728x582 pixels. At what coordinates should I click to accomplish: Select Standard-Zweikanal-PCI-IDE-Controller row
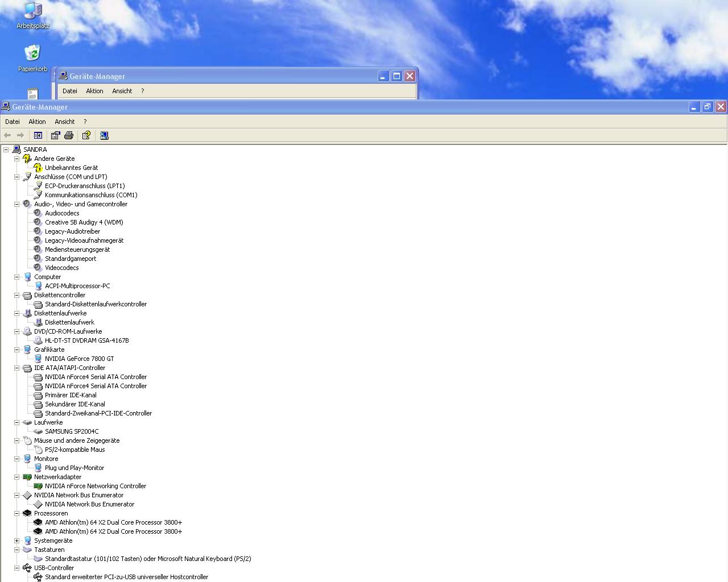coord(98,413)
